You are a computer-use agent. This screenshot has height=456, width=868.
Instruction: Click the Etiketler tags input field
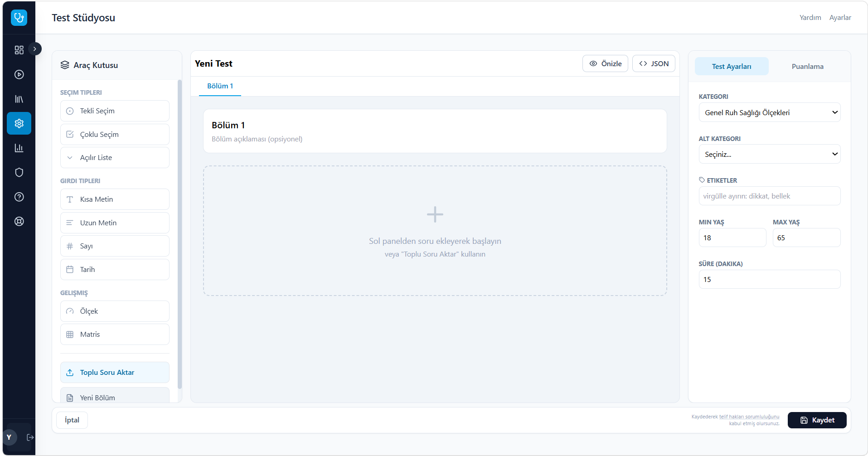769,196
